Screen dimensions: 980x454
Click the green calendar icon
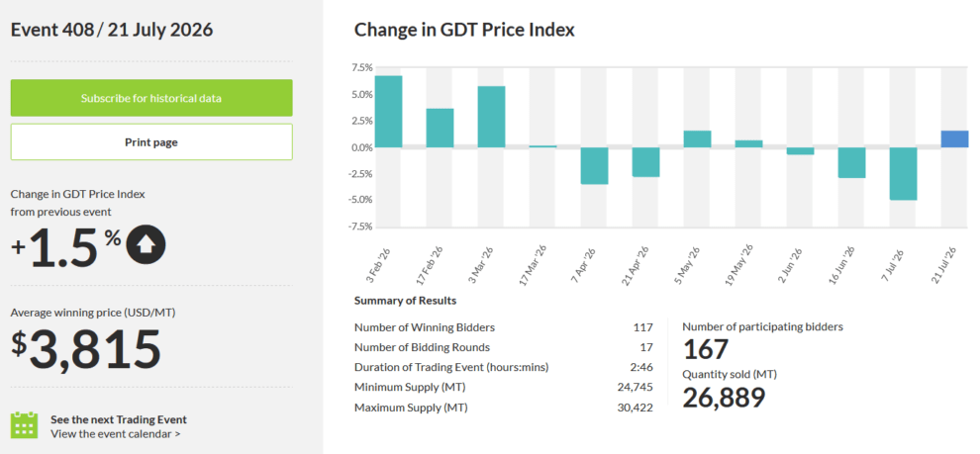click(x=24, y=424)
